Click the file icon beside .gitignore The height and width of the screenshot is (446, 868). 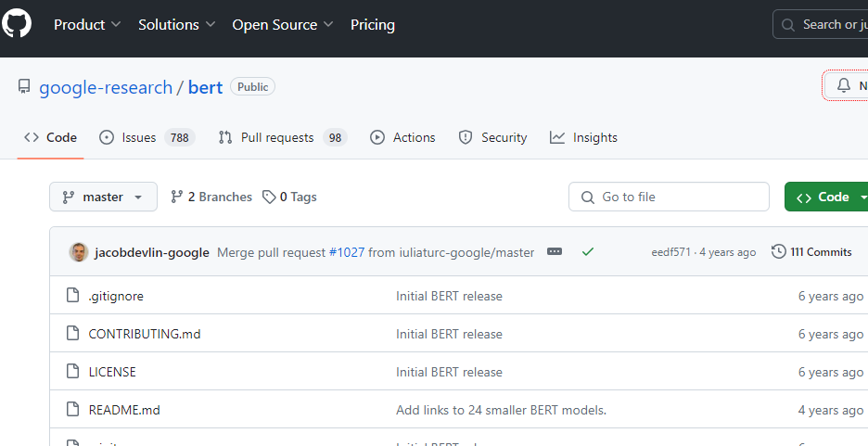73,296
